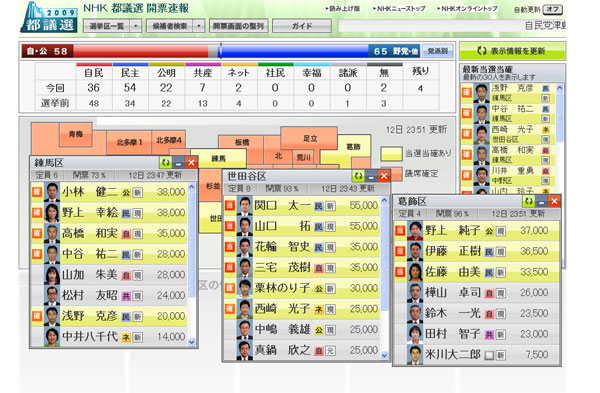Select 山加 朱美 row in 練馬区 panel
The height and width of the screenshot is (393, 600).
click(x=109, y=275)
